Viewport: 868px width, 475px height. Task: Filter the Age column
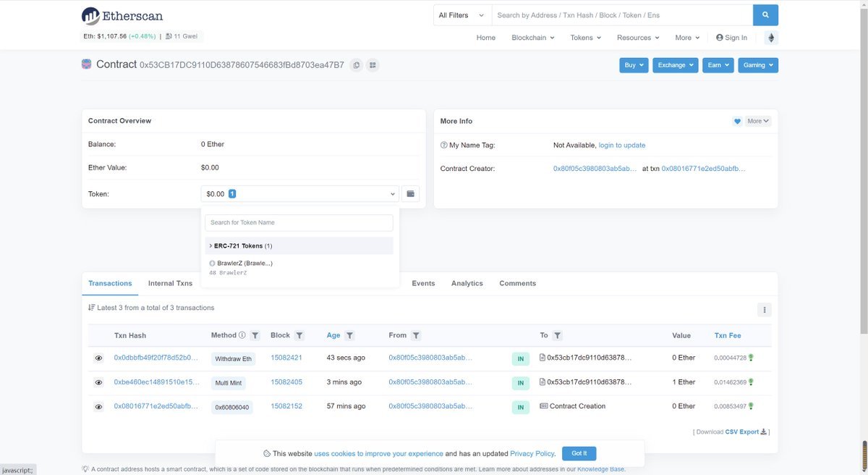(x=350, y=336)
